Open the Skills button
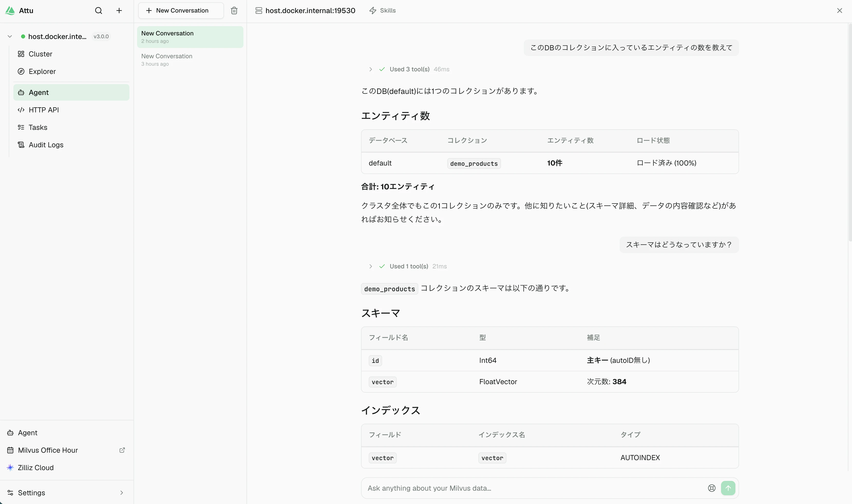The image size is (852, 504). pos(383,11)
